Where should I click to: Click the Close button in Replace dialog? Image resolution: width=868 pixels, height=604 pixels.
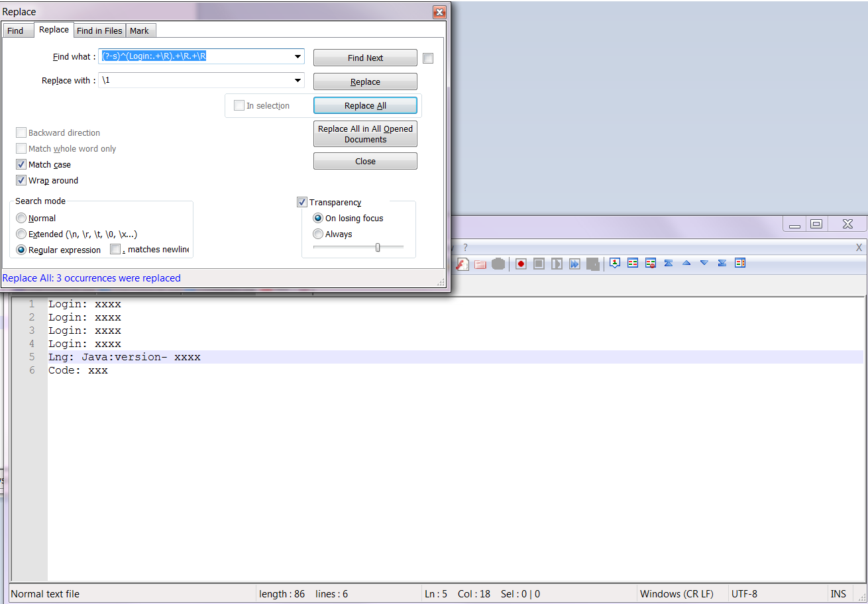pos(365,162)
